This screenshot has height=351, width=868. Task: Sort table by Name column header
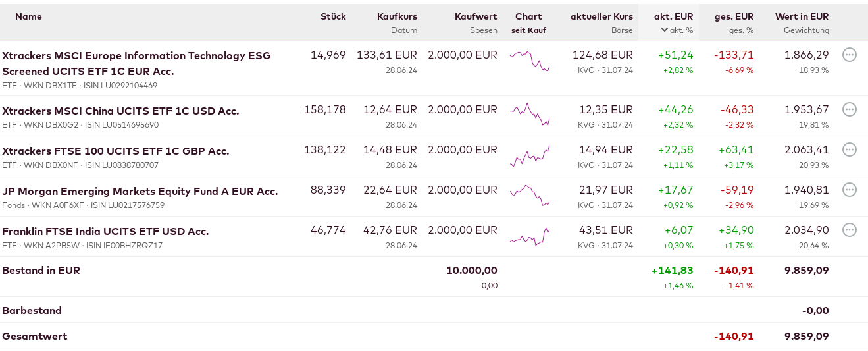(28, 16)
